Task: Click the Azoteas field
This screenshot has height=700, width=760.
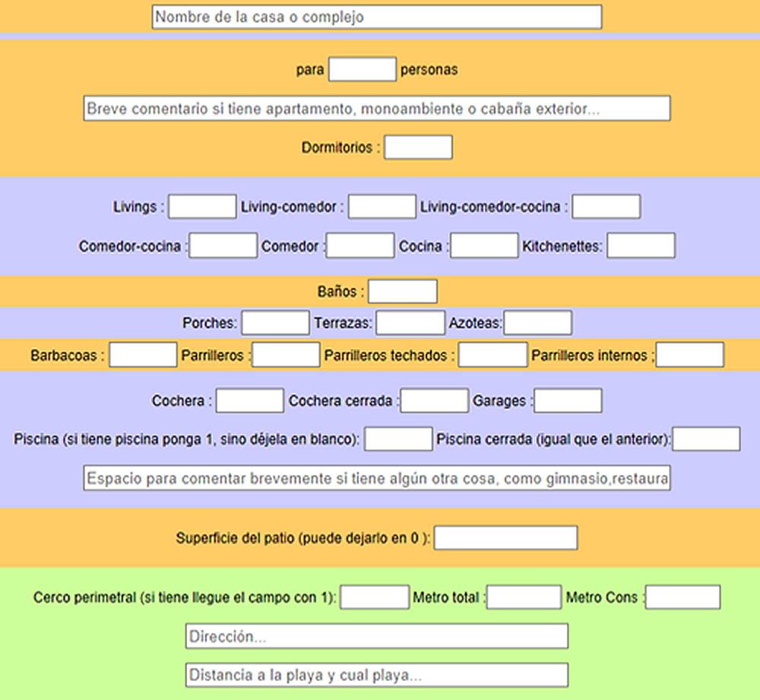Action: [538, 323]
